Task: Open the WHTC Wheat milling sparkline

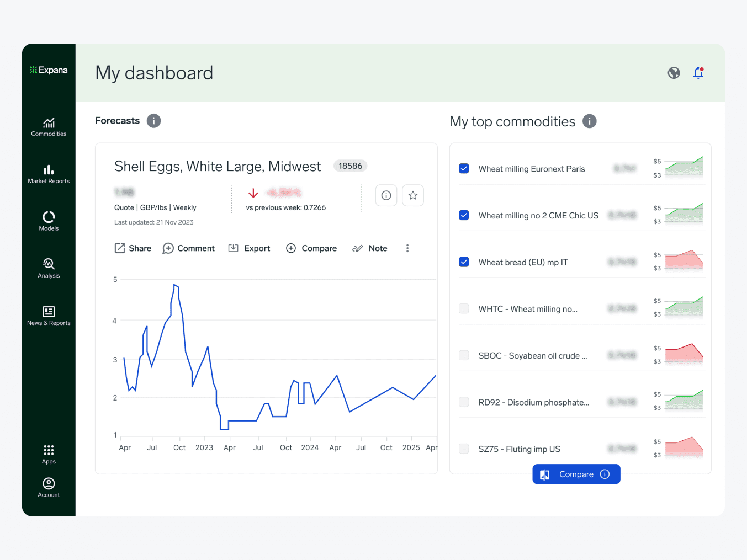Action: click(684, 307)
